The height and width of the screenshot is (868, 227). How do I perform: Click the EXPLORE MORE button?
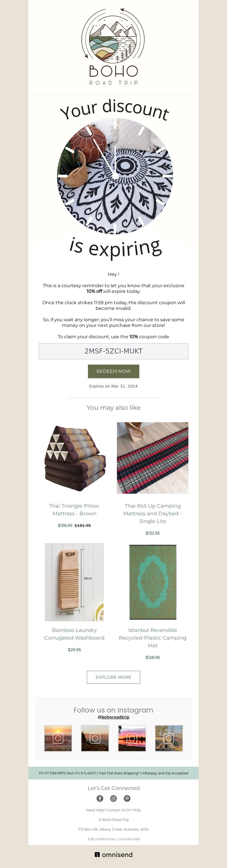(x=113, y=677)
